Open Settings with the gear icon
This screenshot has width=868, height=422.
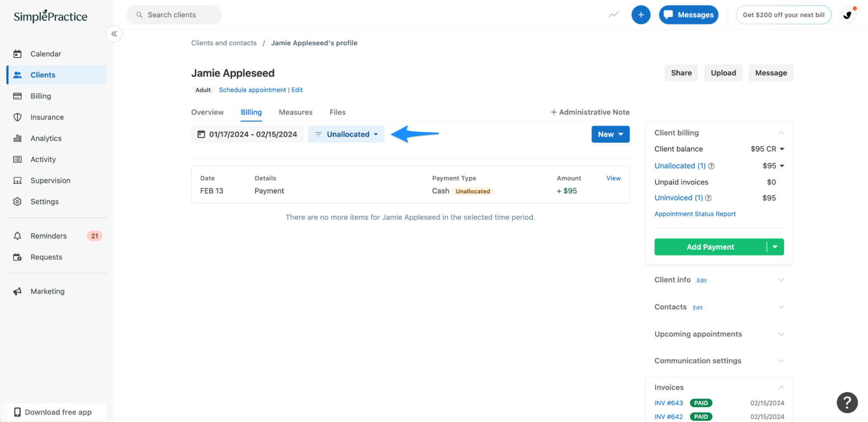point(17,201)
